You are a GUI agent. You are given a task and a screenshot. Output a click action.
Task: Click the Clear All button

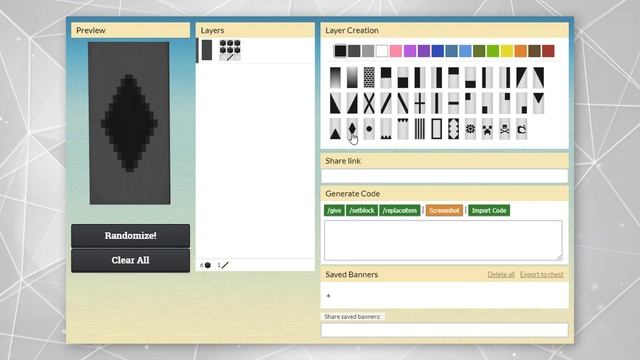(130, 260)
